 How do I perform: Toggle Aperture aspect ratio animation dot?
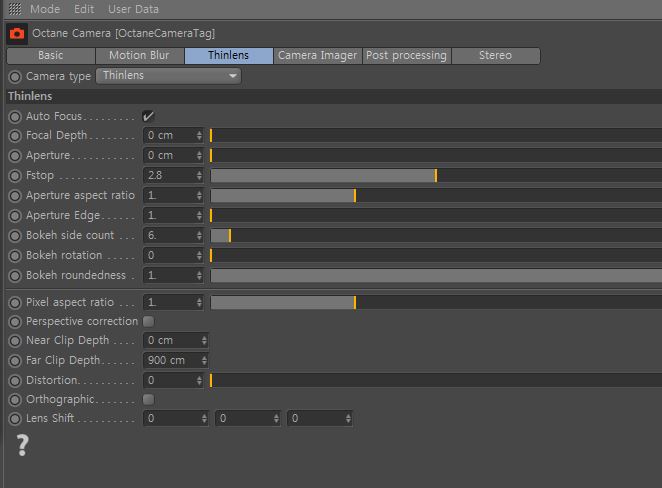point(15,196)
